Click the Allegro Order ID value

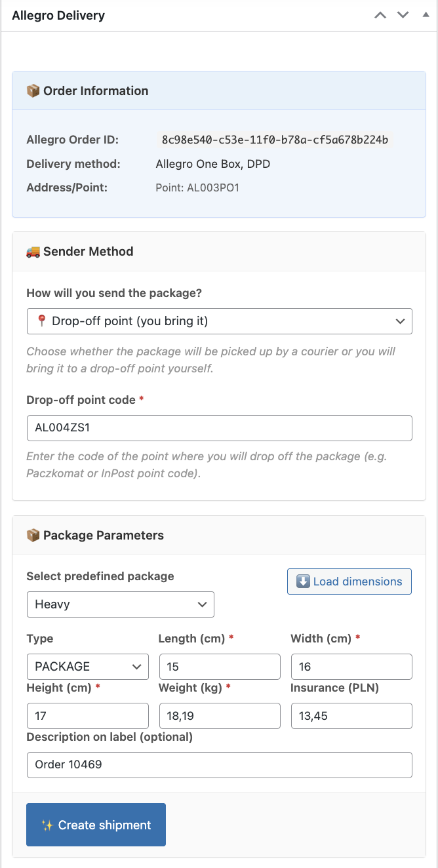[x=275, y=140]
